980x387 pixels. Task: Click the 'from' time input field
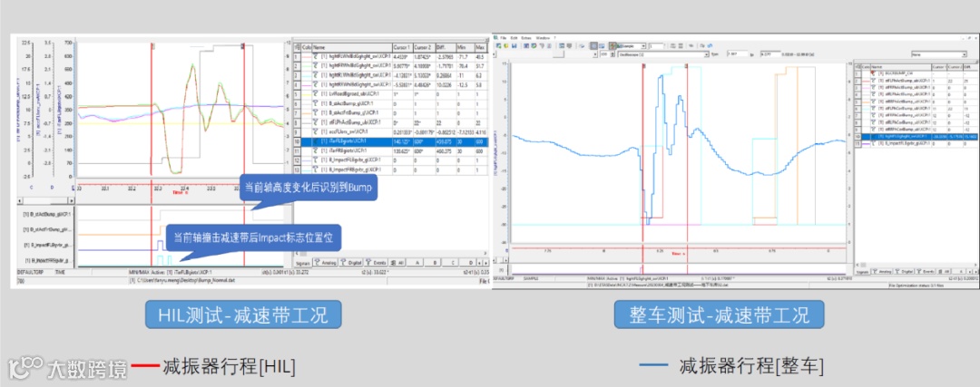pyautogui.click(x=738, y=54)
